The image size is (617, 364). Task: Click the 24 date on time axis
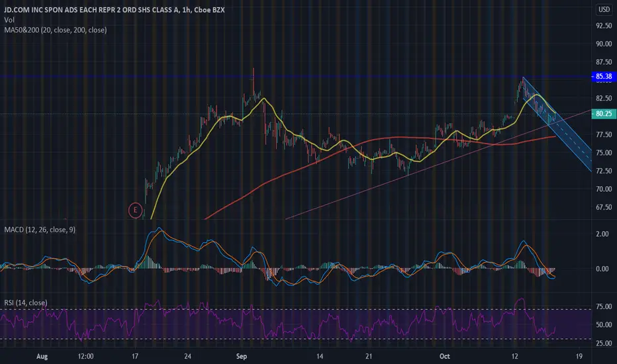coord(187,356)
